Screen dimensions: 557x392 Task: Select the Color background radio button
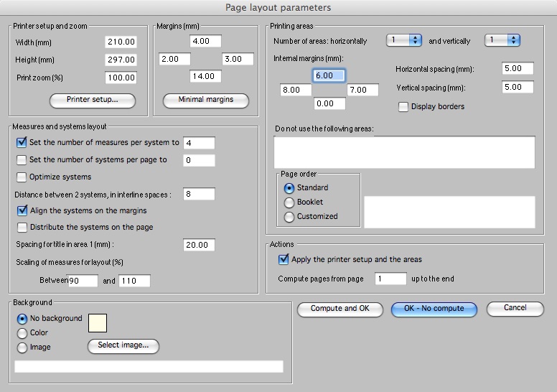tap(22, 333)
